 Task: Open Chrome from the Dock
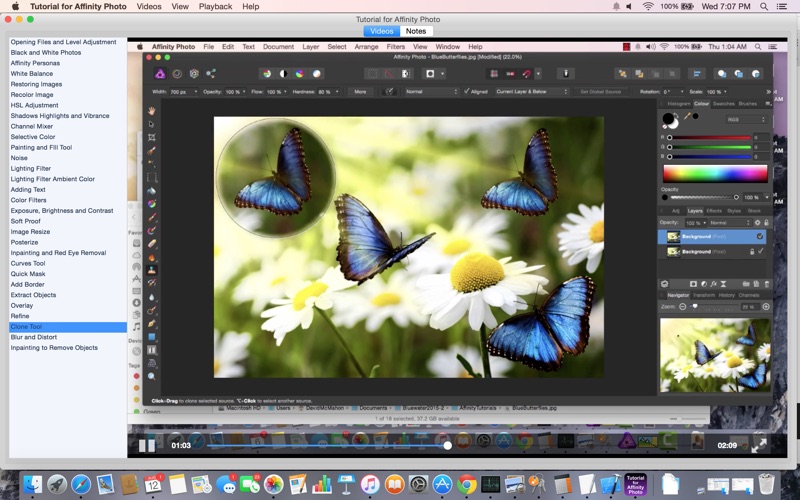click(466, 484)
